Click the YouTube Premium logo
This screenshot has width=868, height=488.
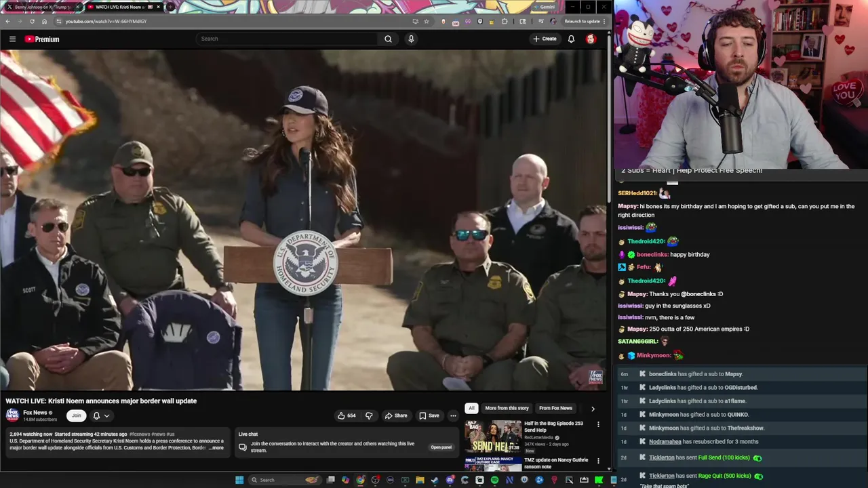click(x=42, y=39)
